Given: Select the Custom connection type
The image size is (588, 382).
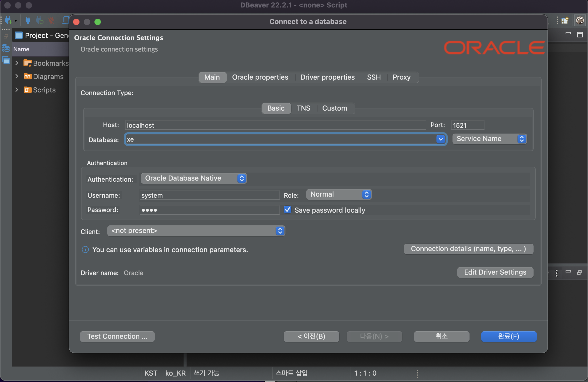Looking at the screenshot, I should [335, 108].
